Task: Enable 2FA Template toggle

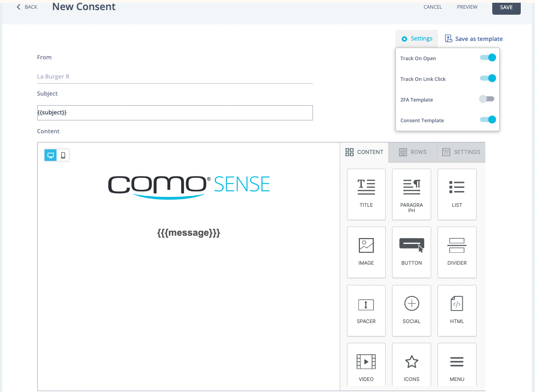Action: (x=487, y=99)
